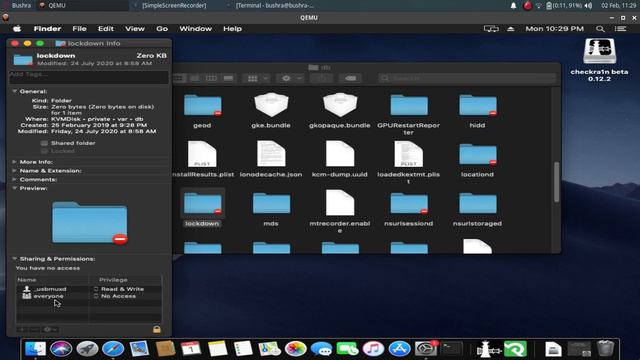Open Safari from the dock

click(113, 349)
